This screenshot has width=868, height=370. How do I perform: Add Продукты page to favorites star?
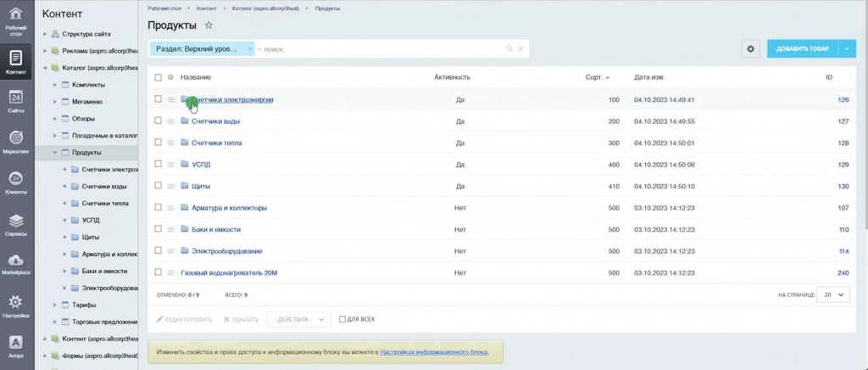pos(209,25)
